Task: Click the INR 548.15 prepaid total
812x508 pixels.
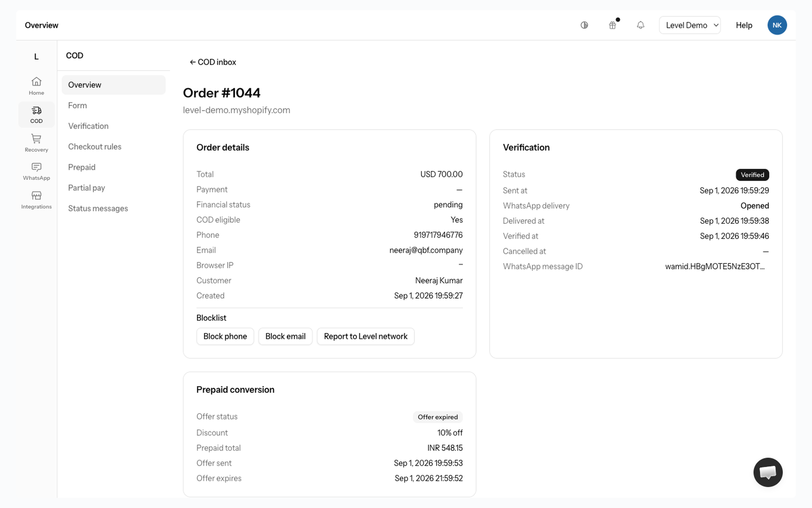Action: coord(445,448)
